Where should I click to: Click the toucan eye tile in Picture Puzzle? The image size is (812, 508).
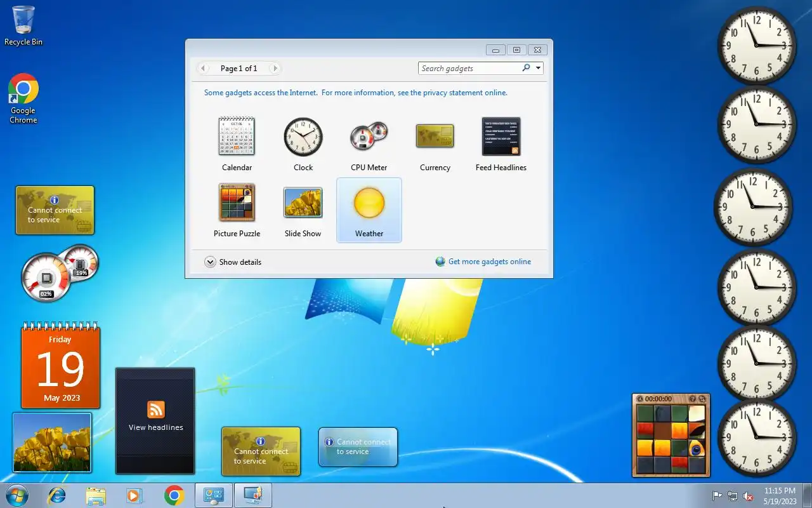click(697, 448)
